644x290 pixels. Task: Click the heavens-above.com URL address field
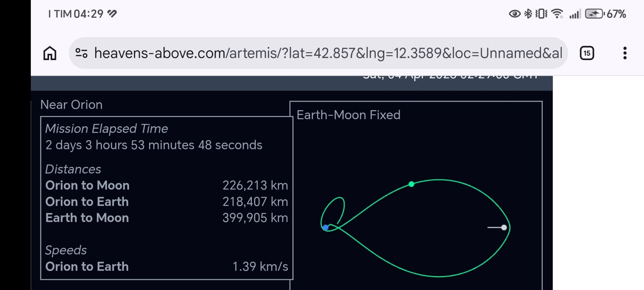pyautogui.click(x=328, y=53)
